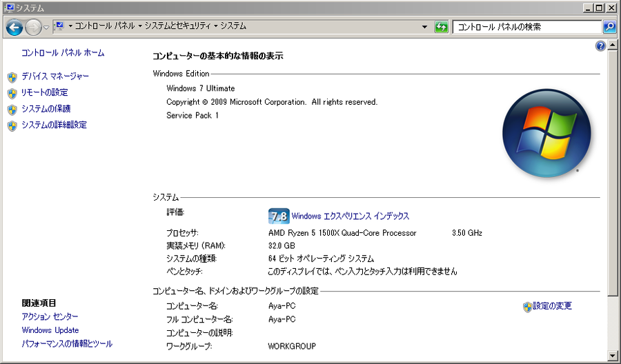Click 設定の変更 link
The image size is (621, 364).
coord(552,306)
